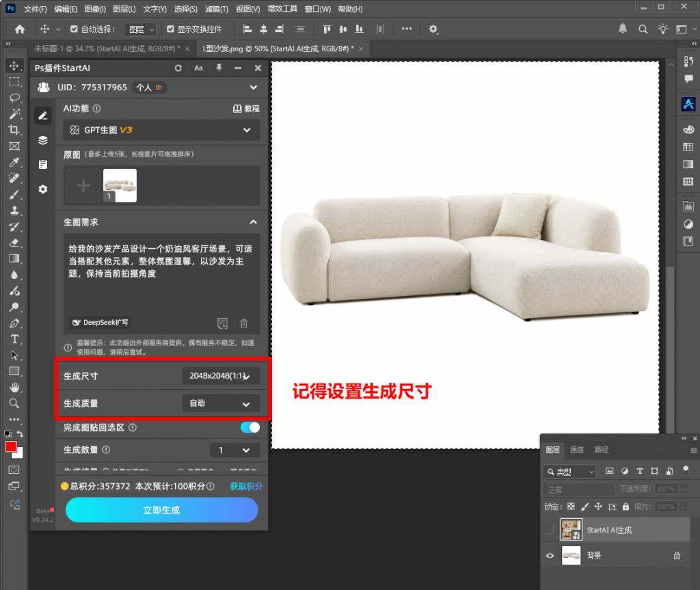The height and width of the screenshot is (590, 700).
Task: Select the Magic Wand tool
Action: [14, 114]
